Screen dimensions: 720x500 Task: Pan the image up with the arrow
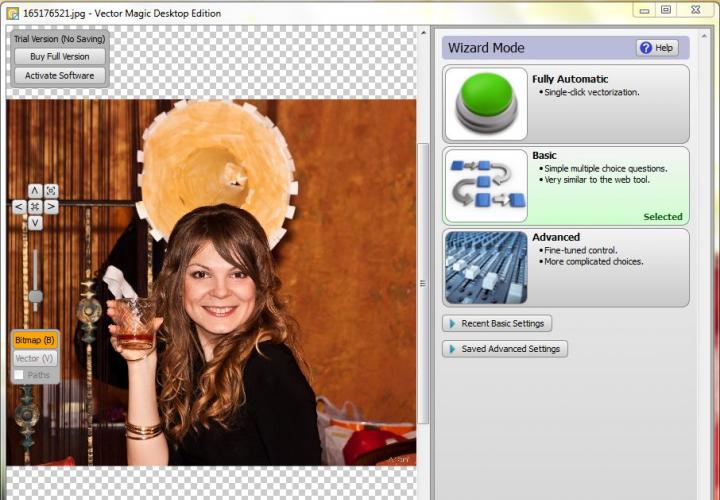point(35,190)
